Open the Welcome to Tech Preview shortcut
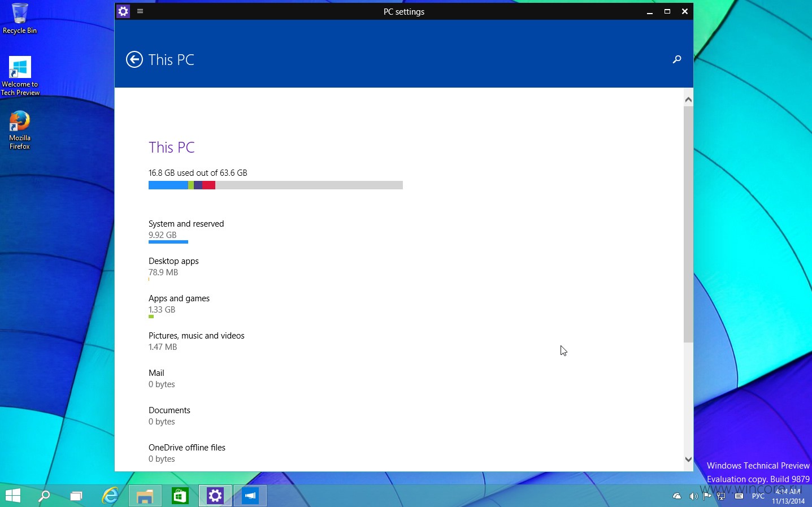 (20, 76)
